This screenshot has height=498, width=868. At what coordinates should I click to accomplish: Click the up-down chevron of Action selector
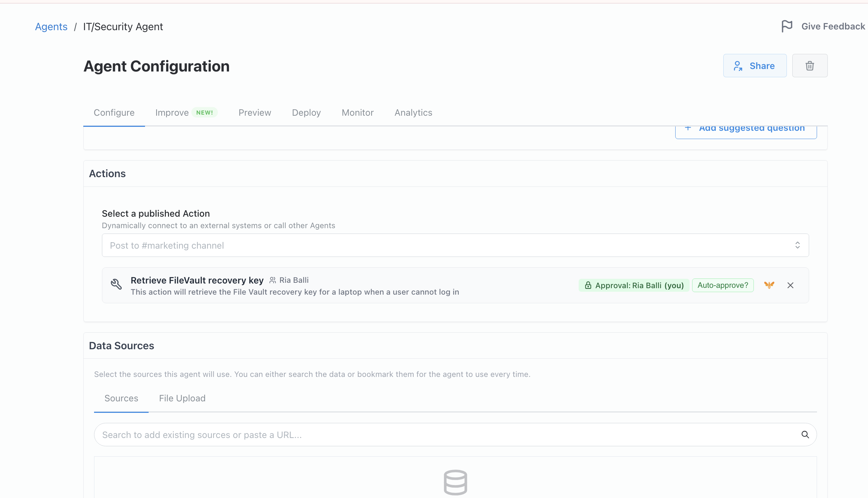coord(798,245)
